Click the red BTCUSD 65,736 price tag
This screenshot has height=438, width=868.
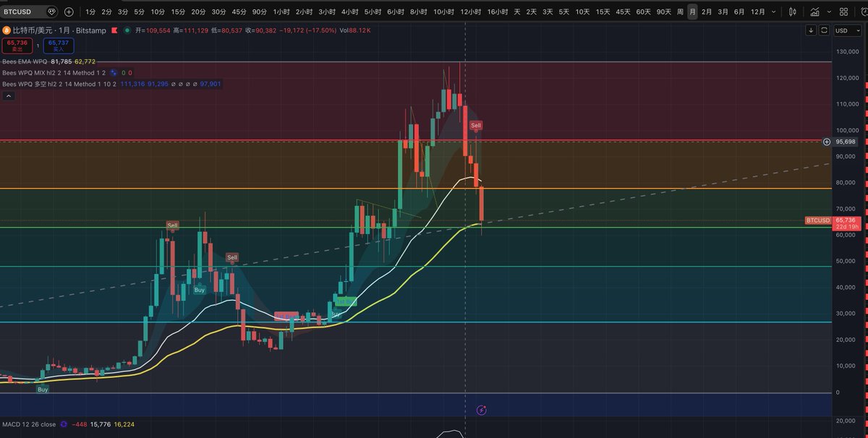coord(833,220)
